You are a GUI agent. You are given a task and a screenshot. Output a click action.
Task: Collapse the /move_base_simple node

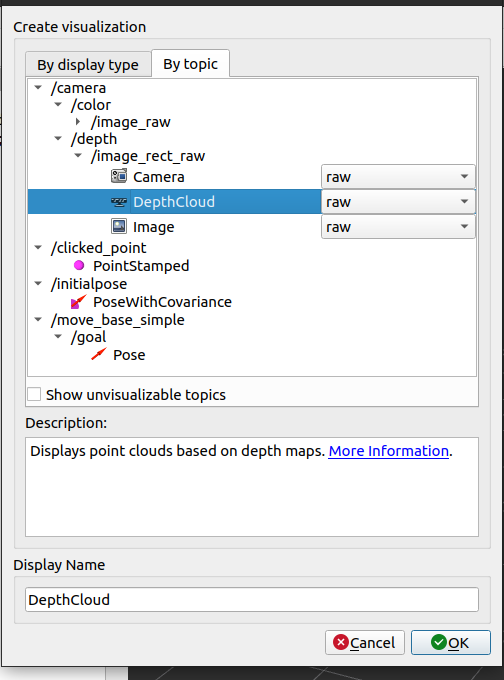point(38,320)
